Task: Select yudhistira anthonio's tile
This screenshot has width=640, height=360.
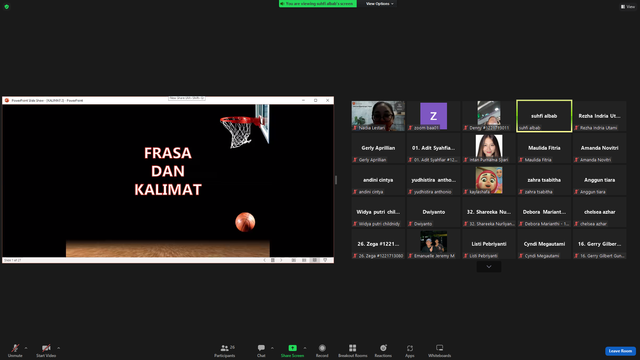Action: [433, 180]
